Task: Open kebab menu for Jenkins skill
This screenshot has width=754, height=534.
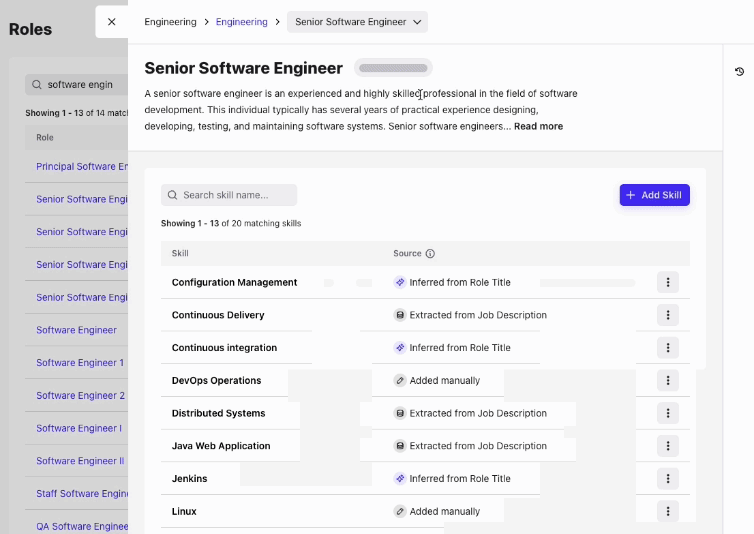Action: point(668,479)
